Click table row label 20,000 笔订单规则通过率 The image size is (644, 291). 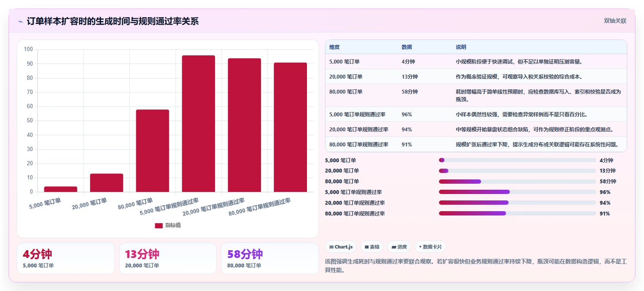pyautogui.click(x=359, y=129)
